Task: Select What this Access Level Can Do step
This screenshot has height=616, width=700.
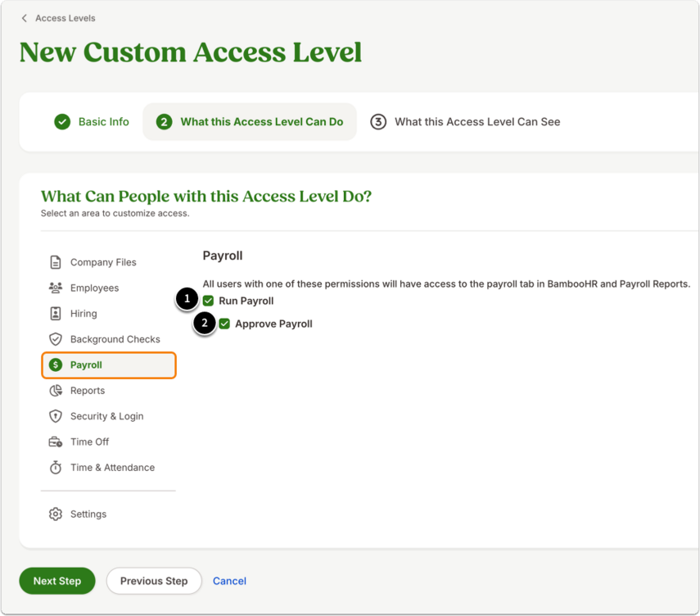Action: [250, 121]
